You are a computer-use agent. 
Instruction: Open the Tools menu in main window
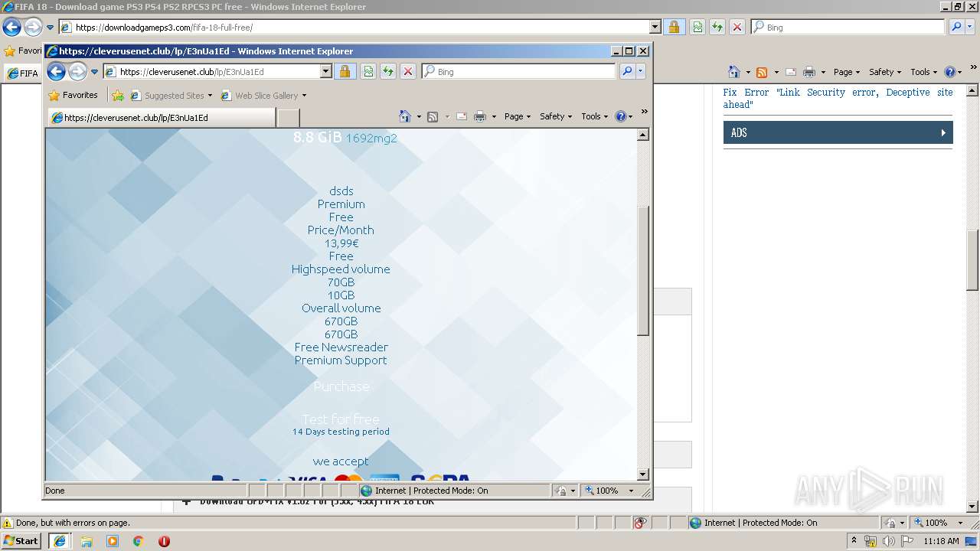pos(924,72)
